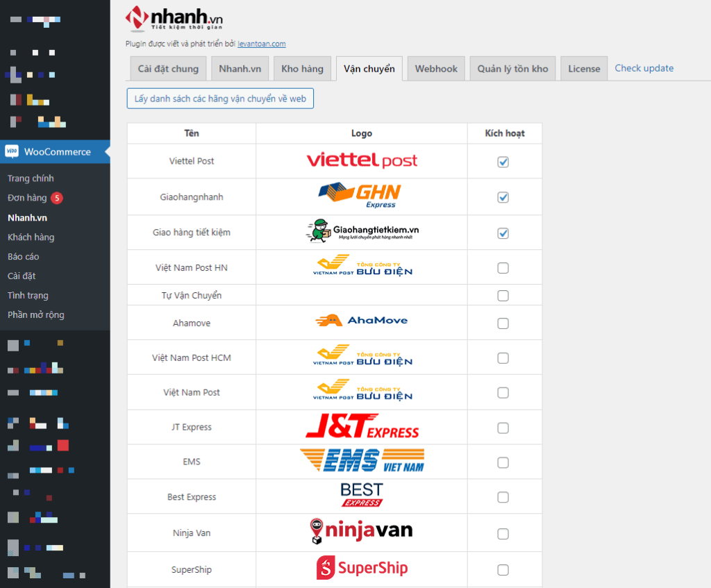Click the WooCommerce icon in sidebar
The width and height of the screenshot is (711, 588).
pyautogui.click(x=12, y=151)
